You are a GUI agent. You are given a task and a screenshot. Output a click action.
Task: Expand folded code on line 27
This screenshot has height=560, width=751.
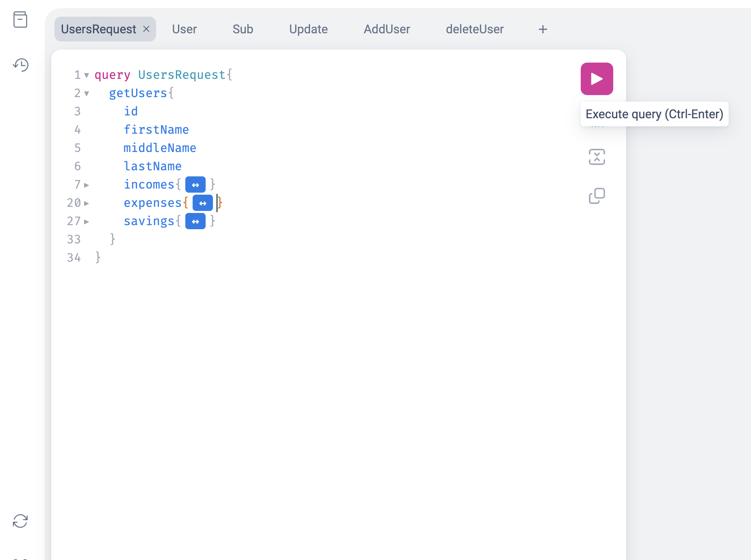[86, 221]
